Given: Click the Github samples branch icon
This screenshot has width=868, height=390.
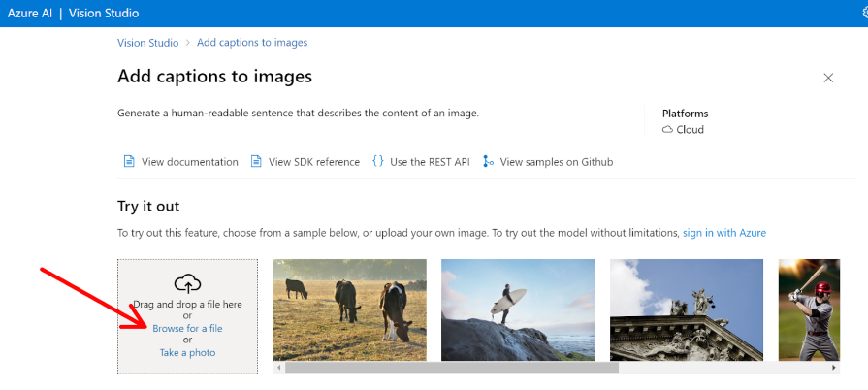Looking at the screenshot, I should (x=488, y=162).
